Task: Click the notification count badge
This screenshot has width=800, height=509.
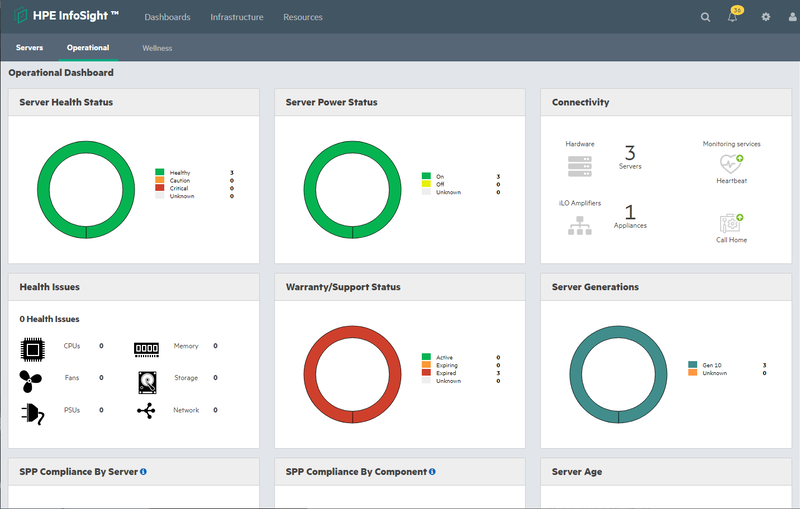Action: pyautogui.click(x=737, y=10)
